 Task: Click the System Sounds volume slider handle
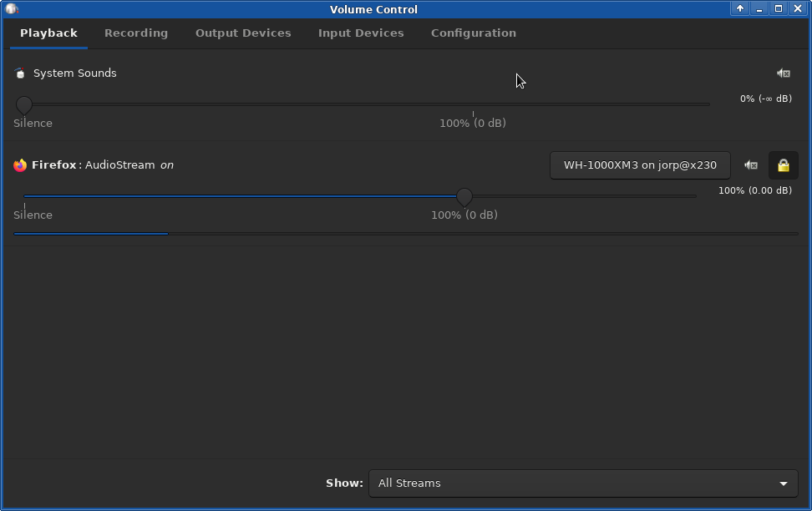click(24, 104)
